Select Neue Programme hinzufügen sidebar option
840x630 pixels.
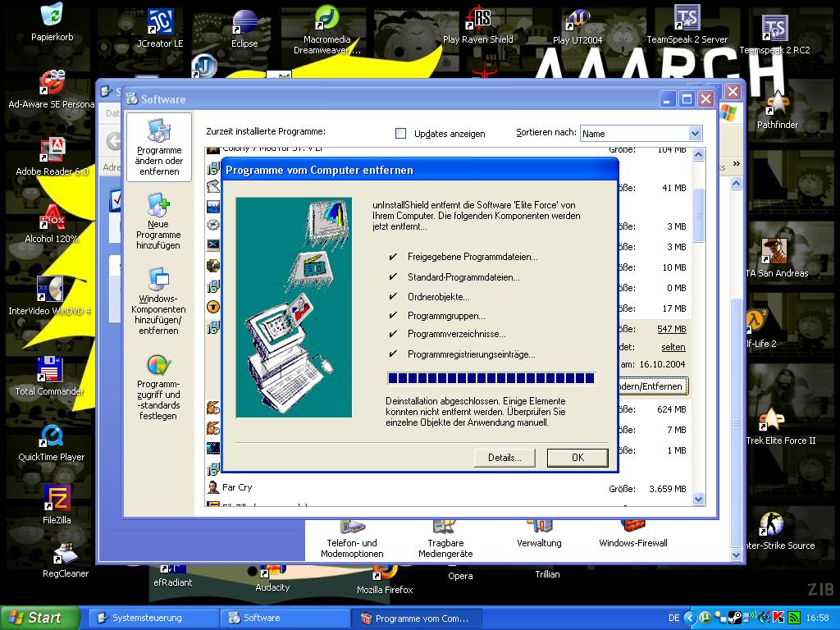(158, 221)
